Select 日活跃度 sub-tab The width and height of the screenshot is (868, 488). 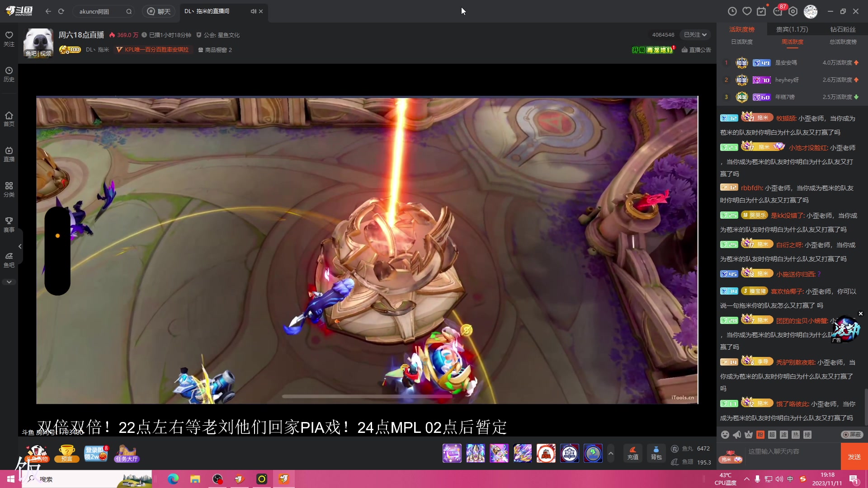(742, 42)
